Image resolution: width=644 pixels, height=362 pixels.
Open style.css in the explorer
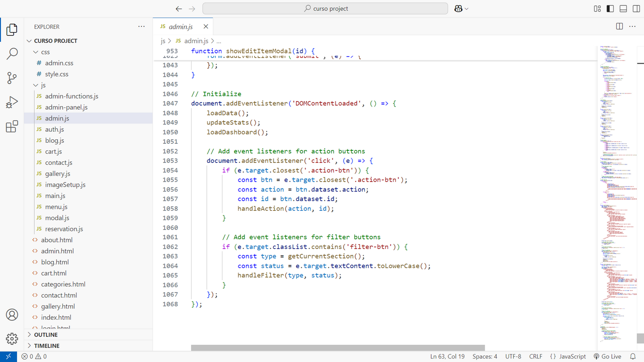tap(89, 74)
